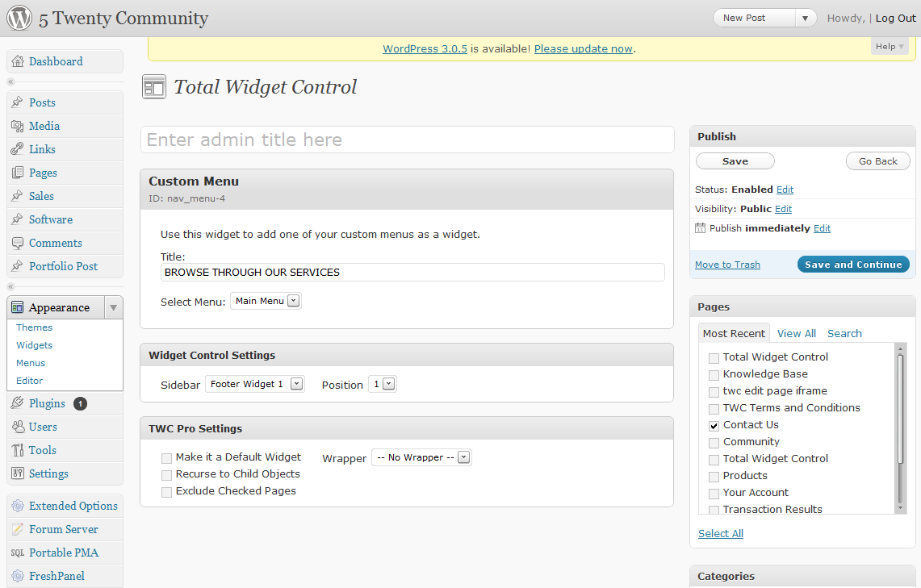Click the WordPress logo icon
Screen dimensions: 921x588
19,18
